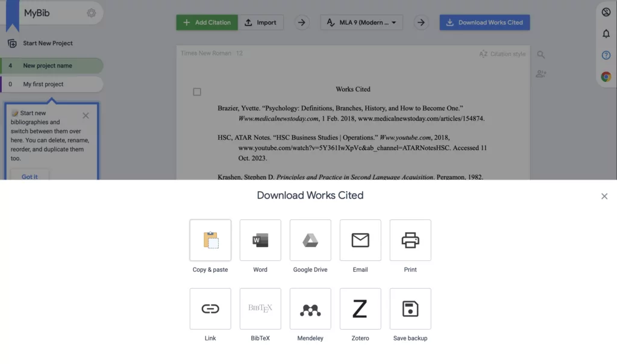Viewport: 617px width, 364px height.
Task: Select the HSC, ATAR Notes citation
Action: [x=352, y=148]
